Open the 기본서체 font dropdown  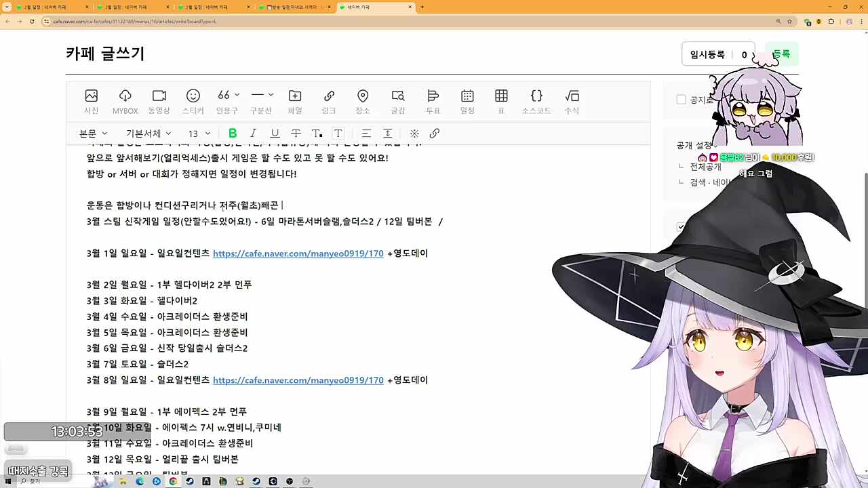tap(146, 134)
